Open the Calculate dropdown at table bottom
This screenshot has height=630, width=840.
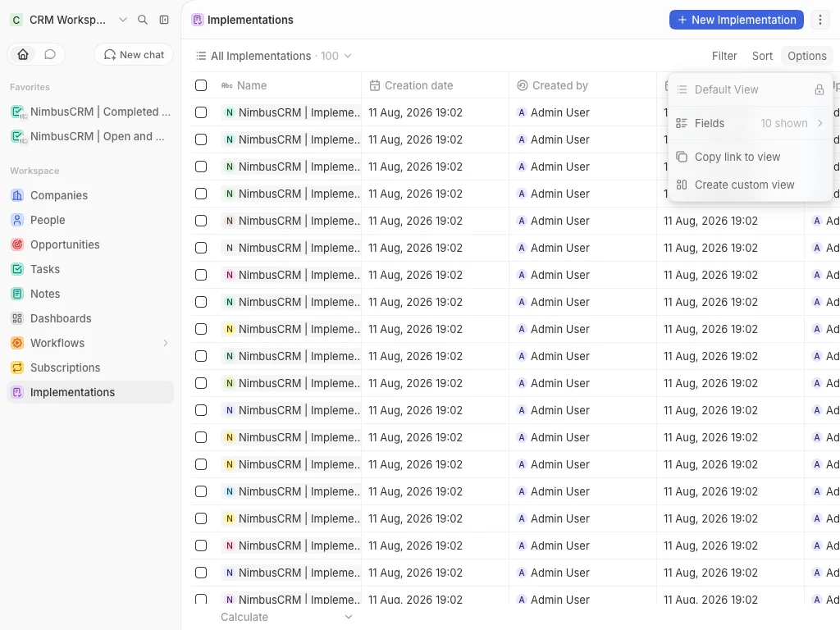click(x=286, y=617)
